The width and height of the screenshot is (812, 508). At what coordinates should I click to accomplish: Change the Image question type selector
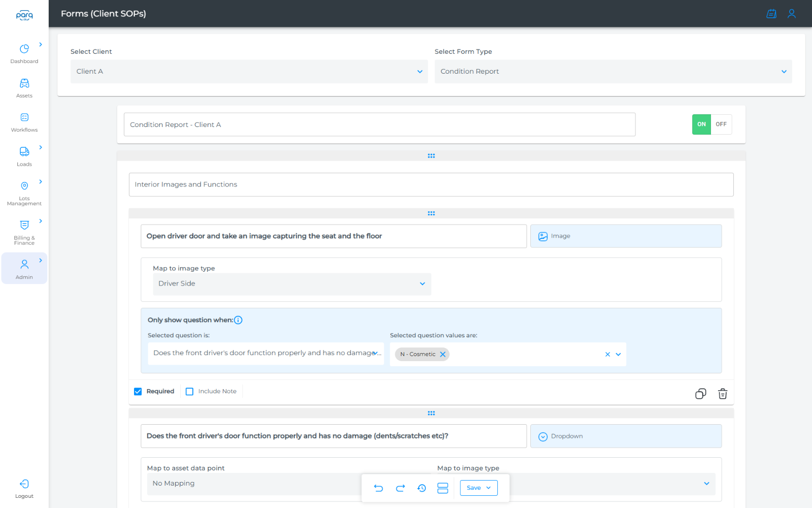click(x=626, y=236)
